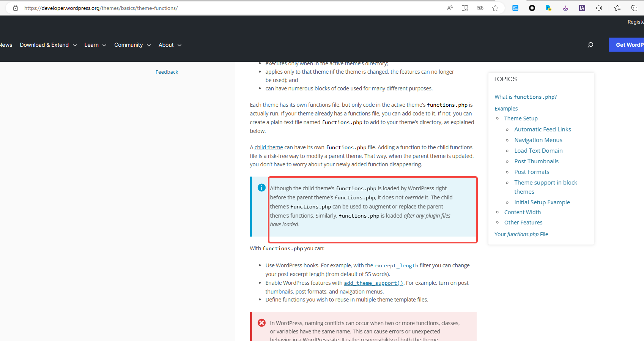644x341 pixels.
Task: Click the Read aloud icon in address bar
Action: coord(450,8)
